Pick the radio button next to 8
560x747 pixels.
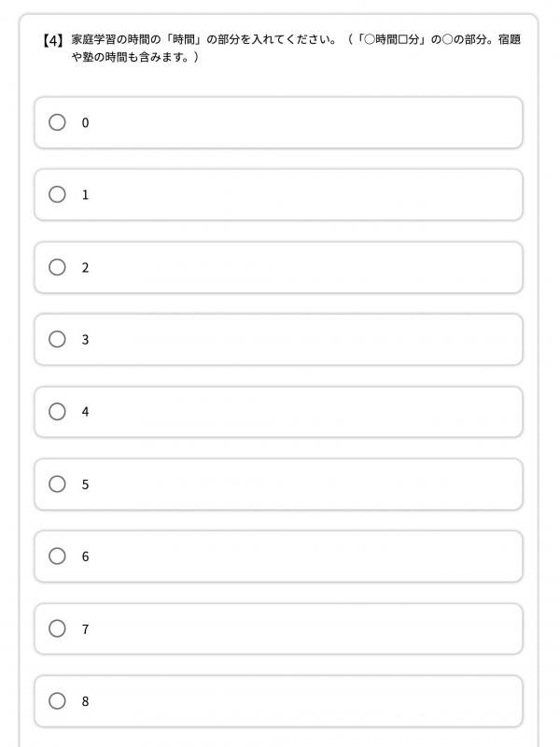tap(57, 700)
